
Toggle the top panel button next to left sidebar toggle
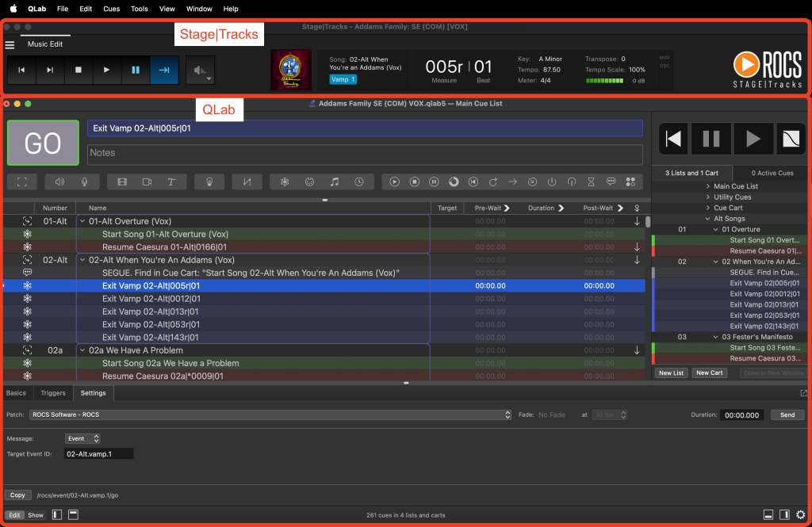[x=73, y=514]
